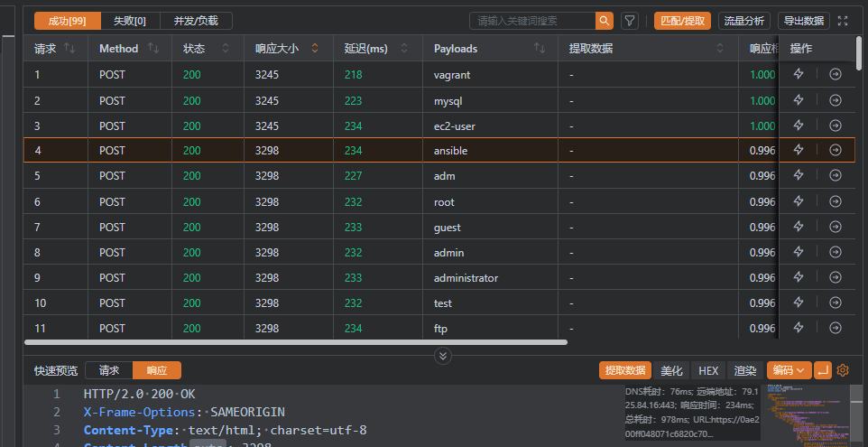Switch to the 请求 preview tab
Screen dimensions: 868x447
pyautogui.click(x=108, y=370)
